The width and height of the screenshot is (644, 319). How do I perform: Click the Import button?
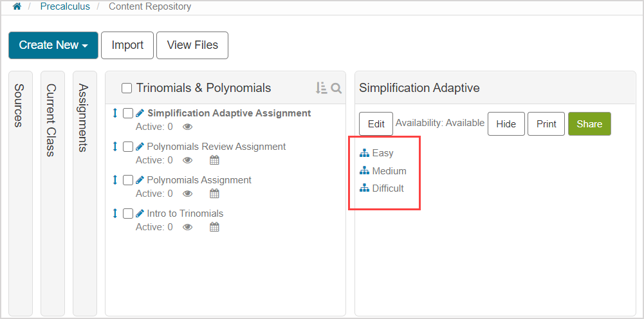127,45
